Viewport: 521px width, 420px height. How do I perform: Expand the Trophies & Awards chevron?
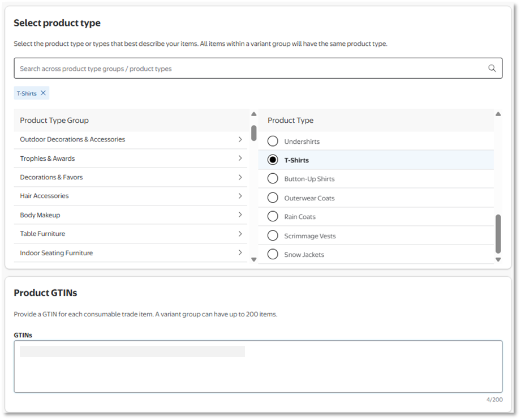pos(240,158)
